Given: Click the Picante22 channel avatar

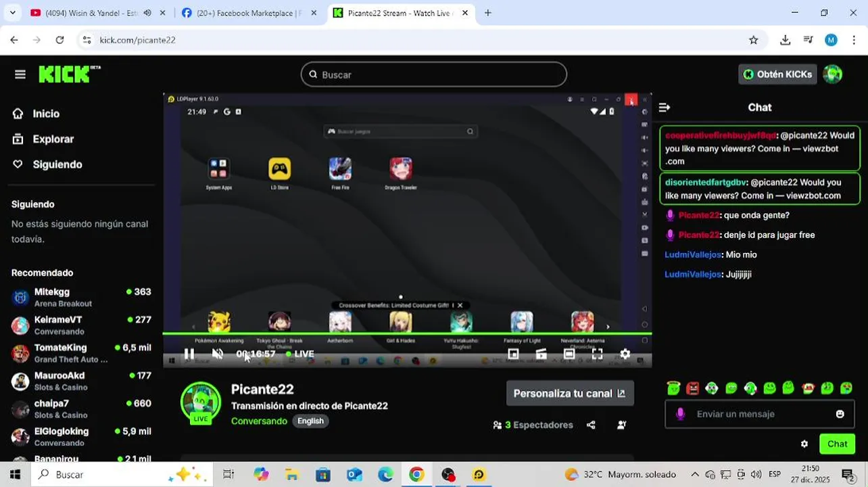Looking at the screenshot, I should (x=201, y=402).
